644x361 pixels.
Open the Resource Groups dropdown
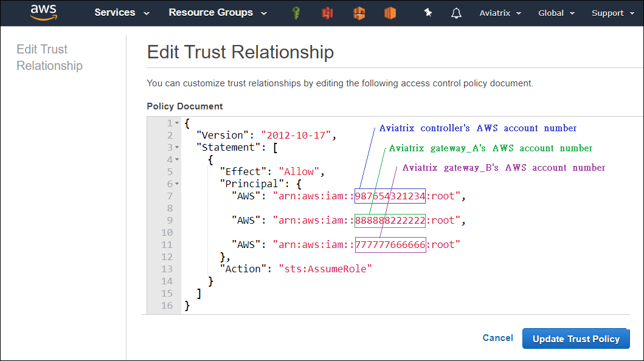coord(217,13)
